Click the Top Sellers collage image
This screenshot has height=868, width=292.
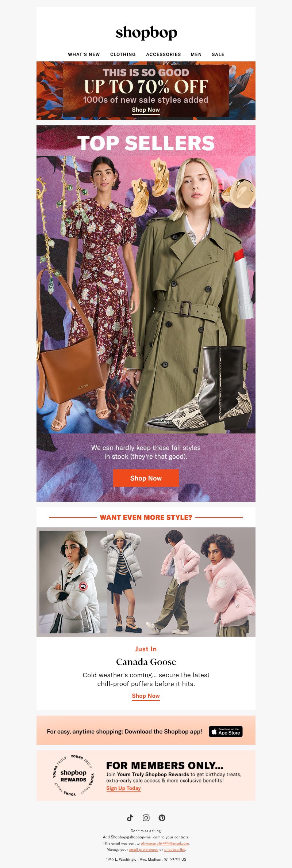[x=146, y=295]
